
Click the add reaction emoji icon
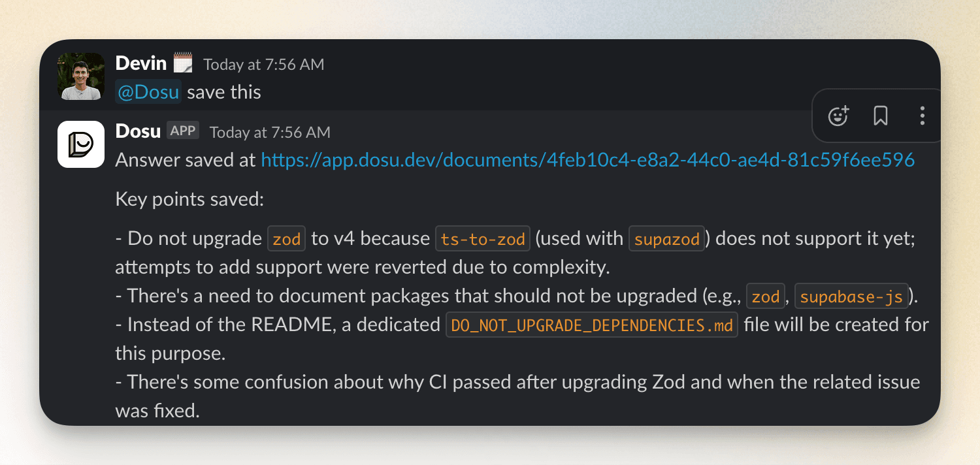838,116
